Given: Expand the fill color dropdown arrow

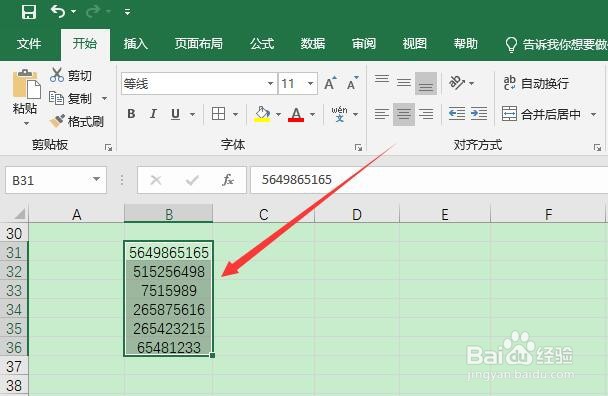Looking at the screenshot, I should tap(278, 114).
